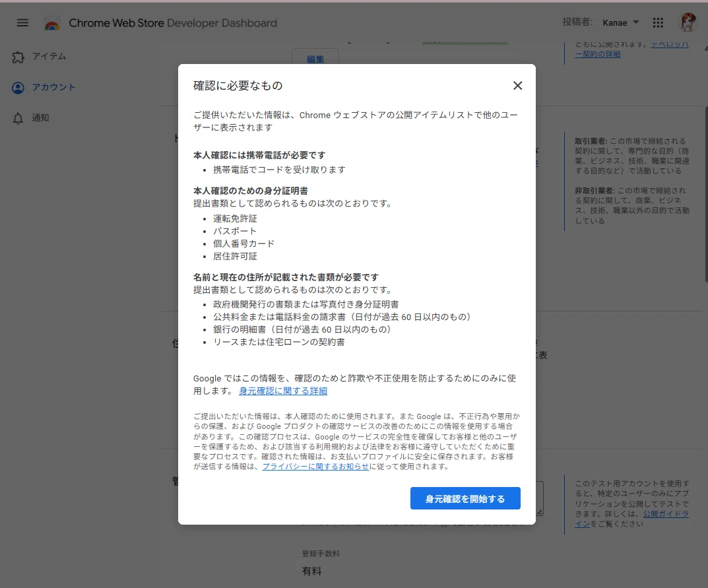Image resolution: width=708 pixels, height=588 pixels.
Task: Click the Chrome Web Store rainbow logo
Action: (52, 24)
